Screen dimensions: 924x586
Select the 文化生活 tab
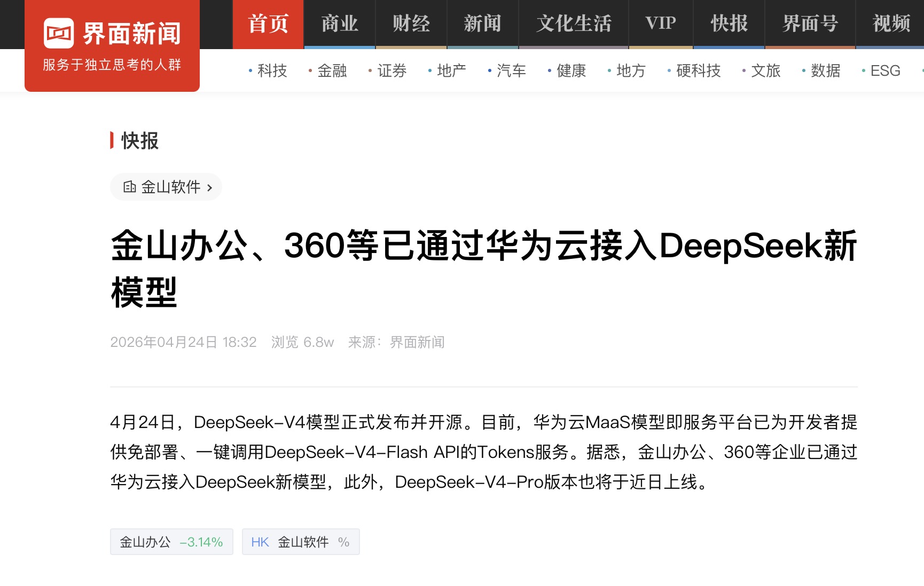click(x=574, y=24)
